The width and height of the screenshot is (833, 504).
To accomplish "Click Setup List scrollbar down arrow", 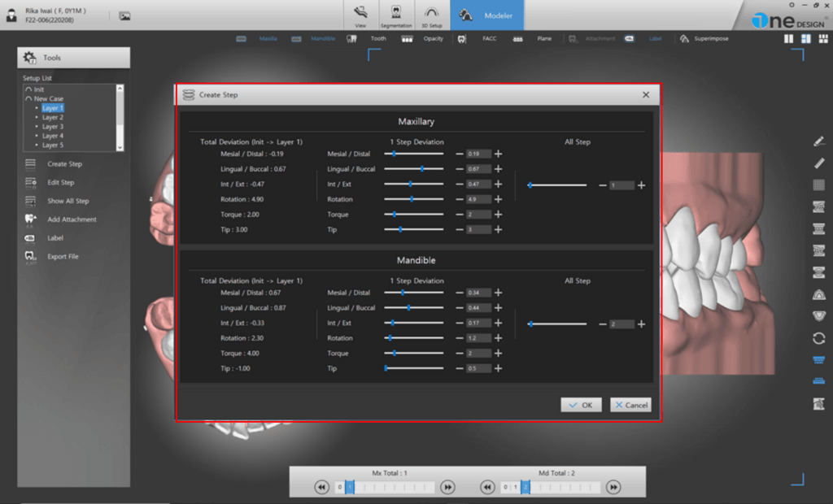I will [x=120, y=147].
